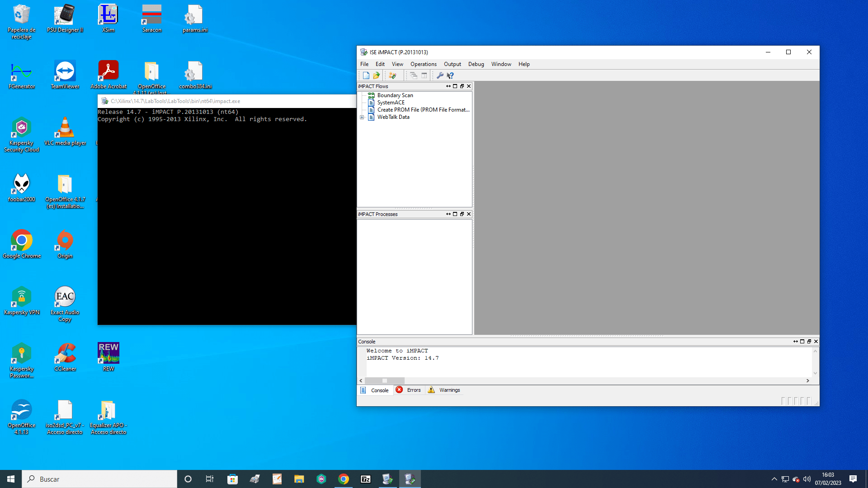Click the What's This help cursor icon
Screen dimensions: 868x488
click(x=450, y=75)
